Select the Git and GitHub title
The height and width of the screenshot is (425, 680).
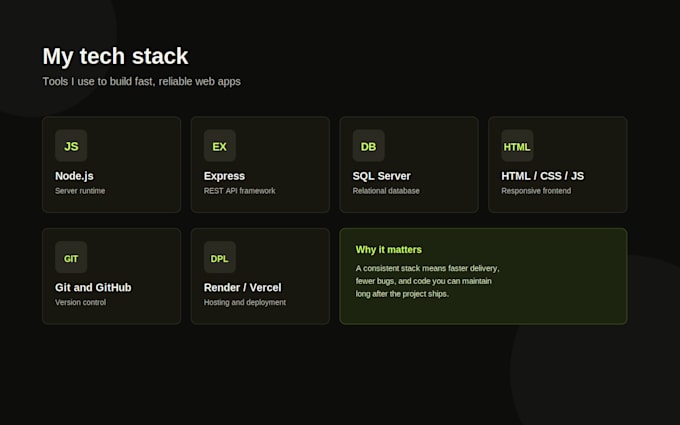[93, 288]
